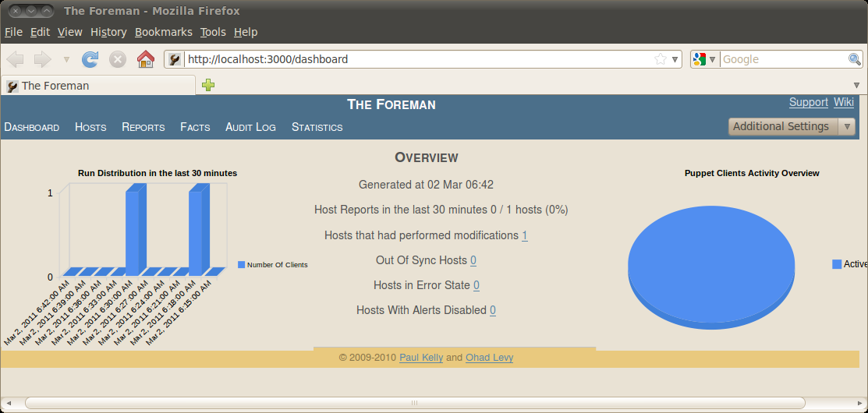This screenshot has height=413, width=868.
Task: Open the List all tabs dropdown
Action: click(857, 85)
